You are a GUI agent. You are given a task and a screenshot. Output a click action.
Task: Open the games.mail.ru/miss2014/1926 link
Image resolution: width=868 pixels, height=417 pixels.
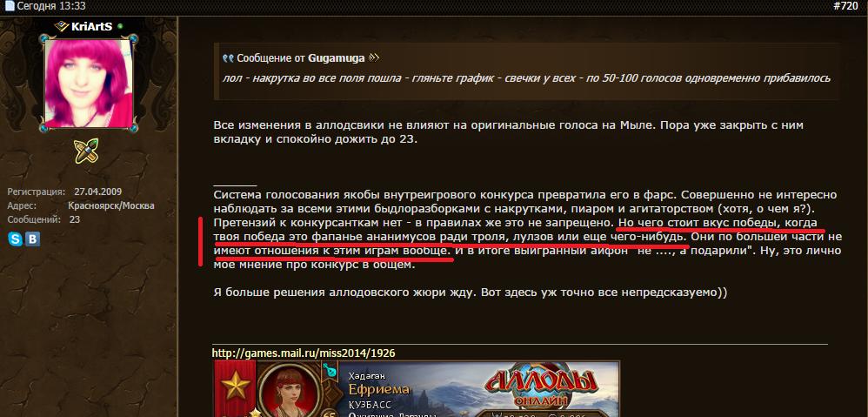pyautogui.click(x=304, y=353)
